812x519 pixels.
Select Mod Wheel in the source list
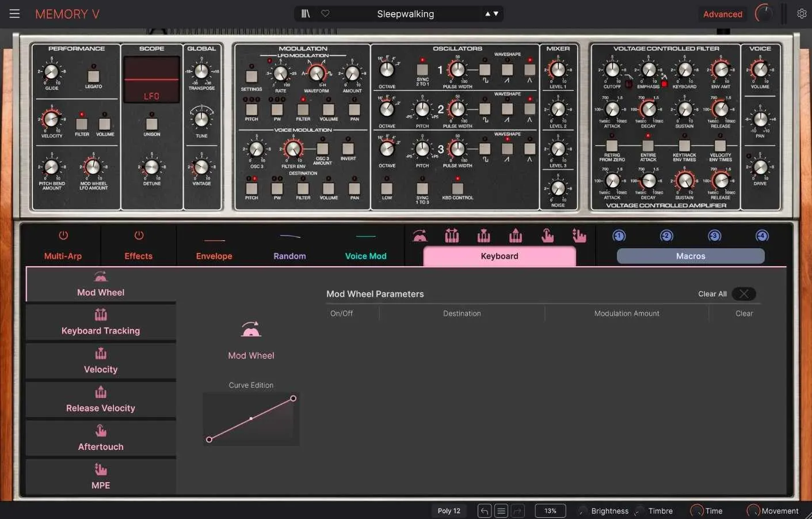pyautogui.click(x=101, y=285)
